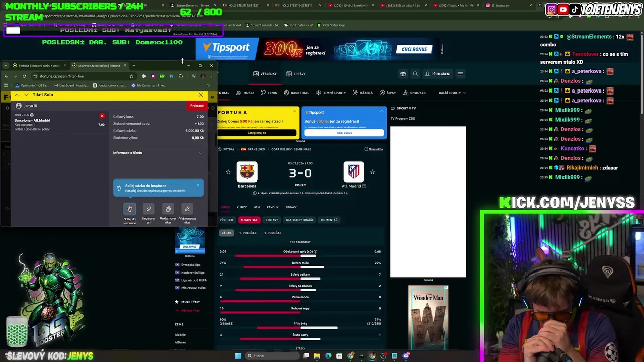Click the PŘIHLÁŠENÍ login button
644x362 pixels.
point(438,74)
